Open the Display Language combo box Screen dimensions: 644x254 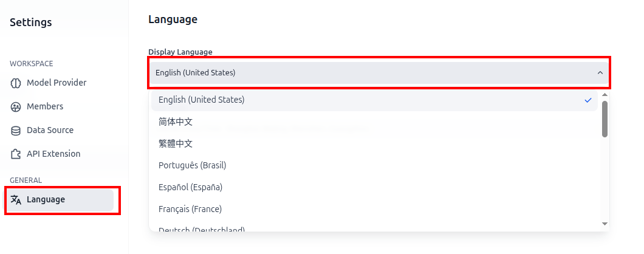point(379,73)
